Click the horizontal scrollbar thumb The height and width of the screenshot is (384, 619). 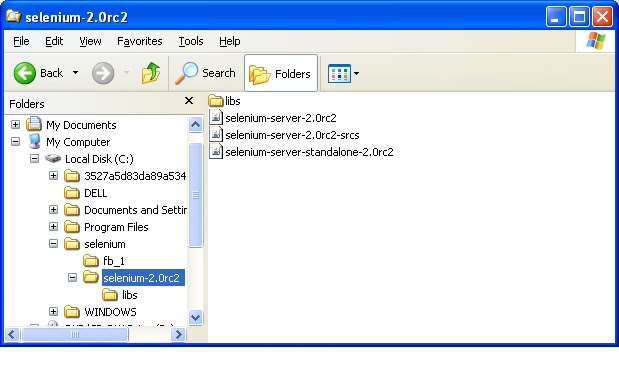point(75,335)
